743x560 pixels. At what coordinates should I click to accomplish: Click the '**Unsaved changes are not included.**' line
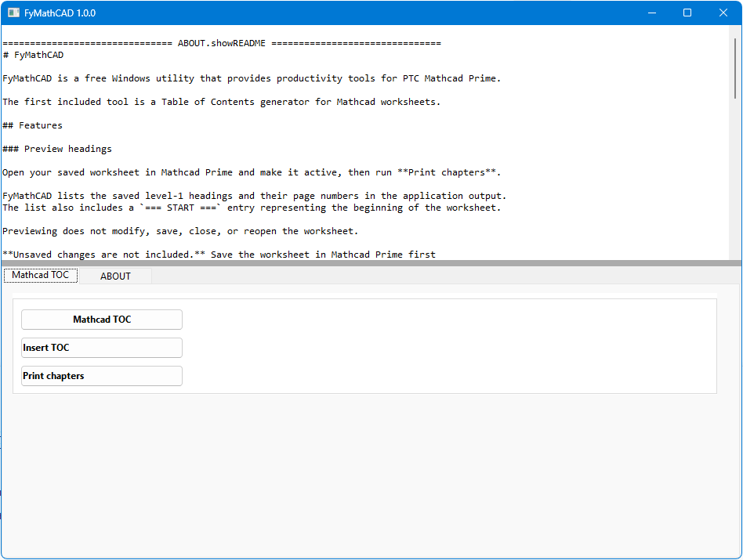219,255
